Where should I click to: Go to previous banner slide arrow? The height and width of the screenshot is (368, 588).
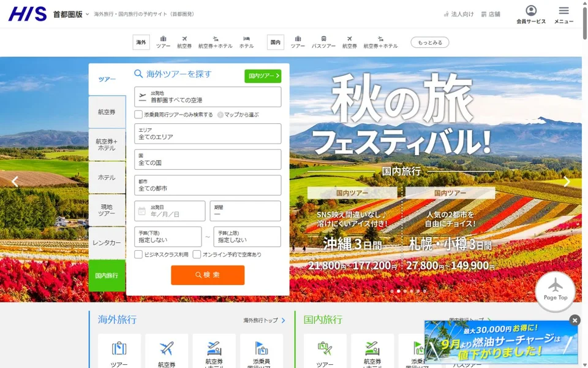click(15, 182)
